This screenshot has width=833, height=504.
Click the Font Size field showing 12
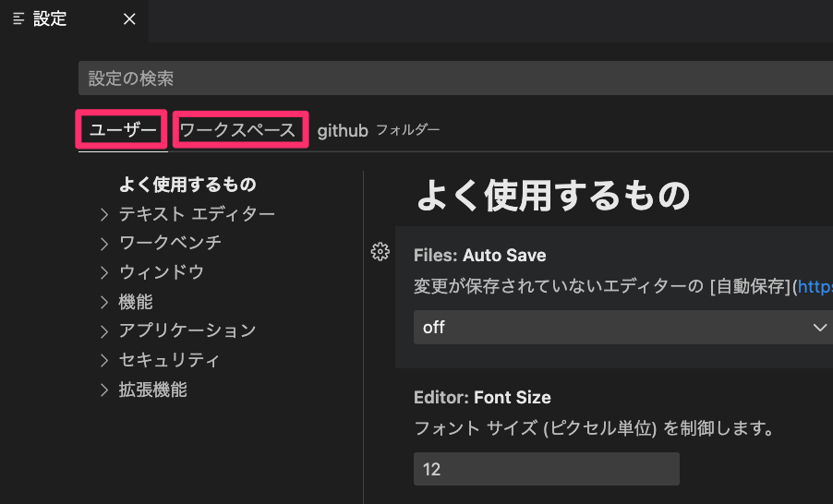[546, 469]
